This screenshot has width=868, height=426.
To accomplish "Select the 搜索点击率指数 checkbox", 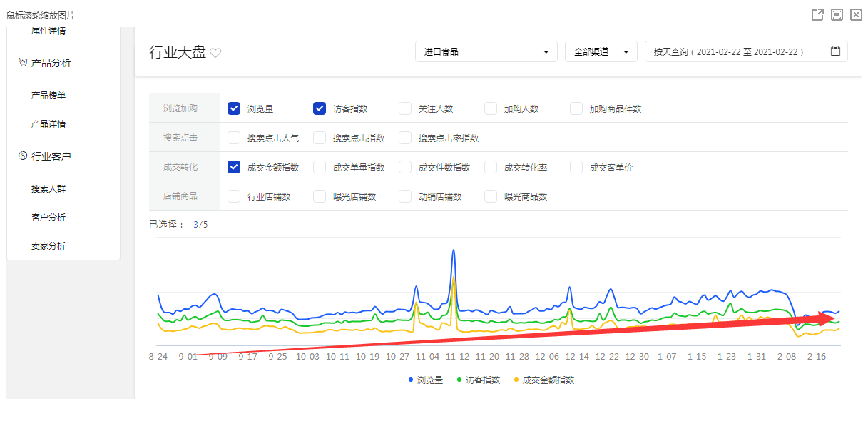I will 405,138.
